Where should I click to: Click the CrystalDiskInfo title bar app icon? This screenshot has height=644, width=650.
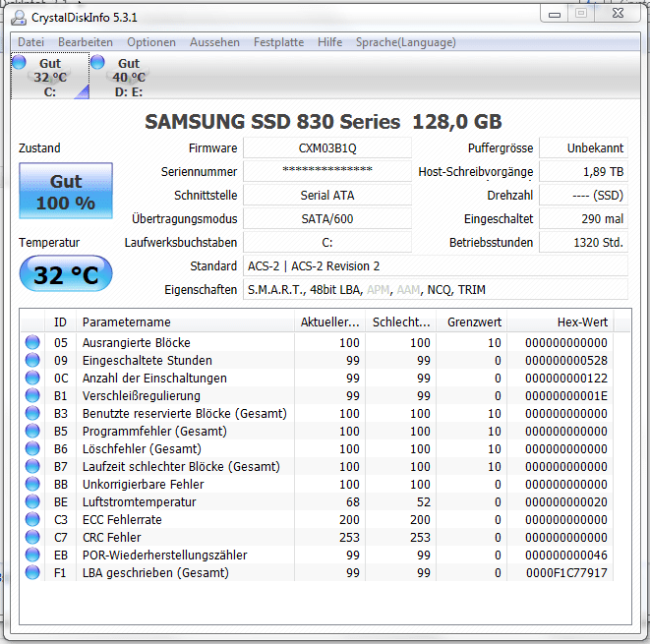tap(18, 18)
